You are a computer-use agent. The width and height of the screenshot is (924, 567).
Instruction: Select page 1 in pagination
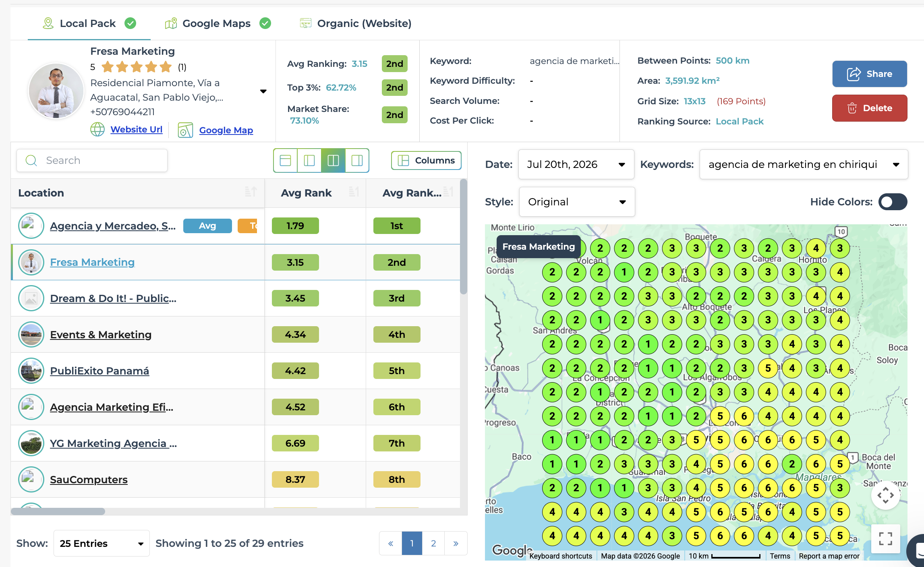412,543
